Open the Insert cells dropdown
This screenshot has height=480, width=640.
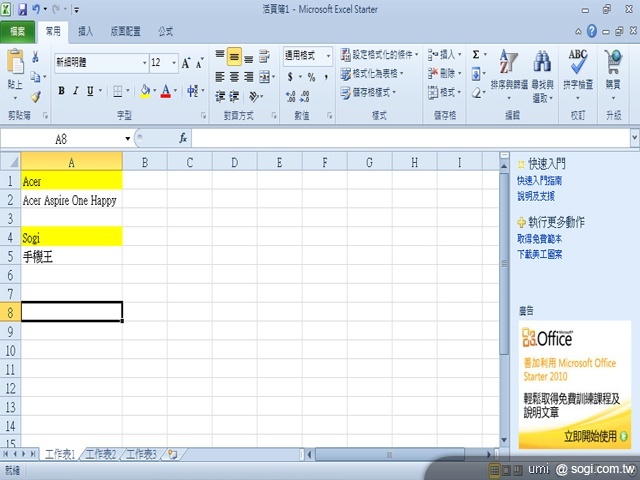445,54
